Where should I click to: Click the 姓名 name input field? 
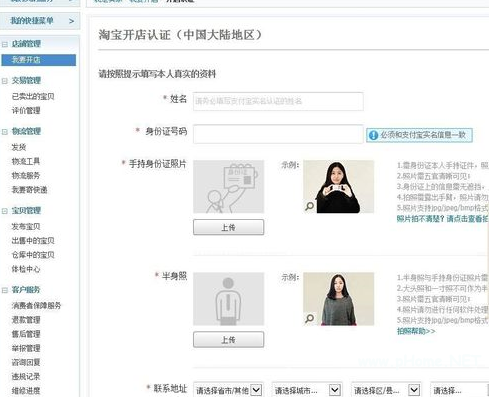click(x=278, y=101)
